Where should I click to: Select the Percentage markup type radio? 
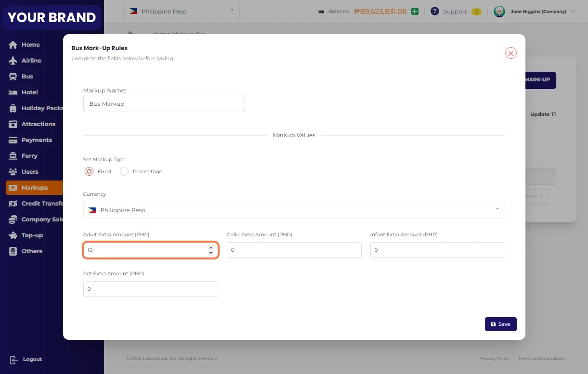point(124,171)
